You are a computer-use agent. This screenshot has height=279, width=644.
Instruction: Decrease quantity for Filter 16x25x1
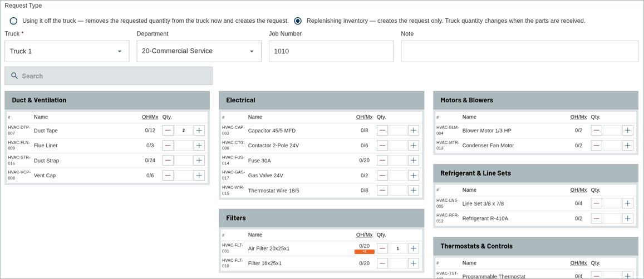point(382,263)
